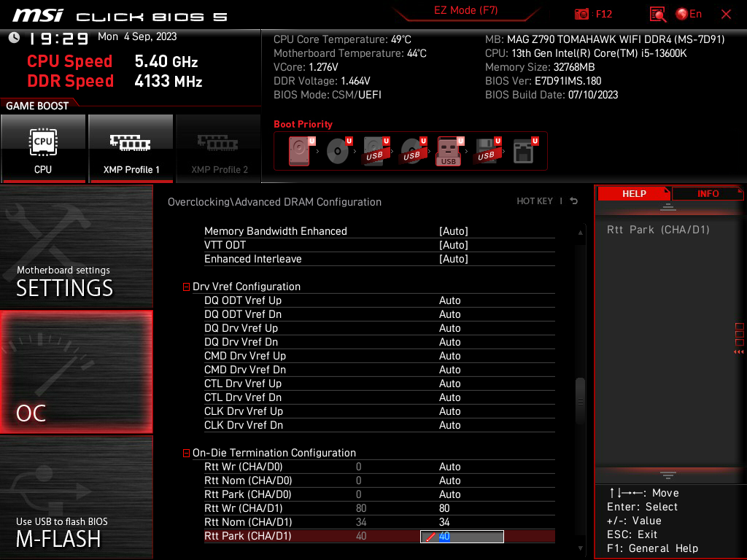747x560 pixels.
Task: Select the CMD Drv Vref Up row
Action: click(x=379, y=356)
